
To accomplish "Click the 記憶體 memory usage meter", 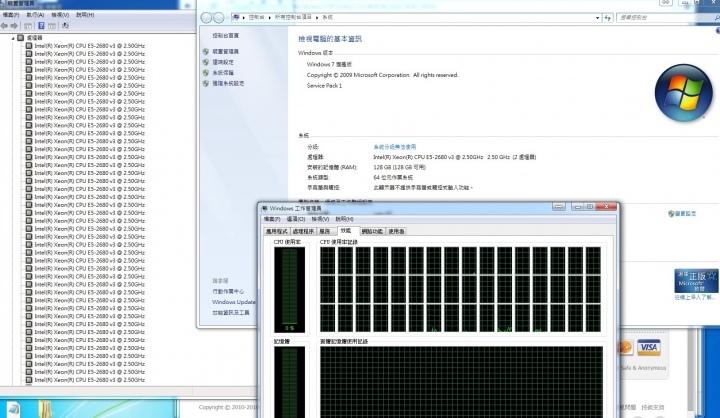I will pyautogui.click(x=289, y=382).
